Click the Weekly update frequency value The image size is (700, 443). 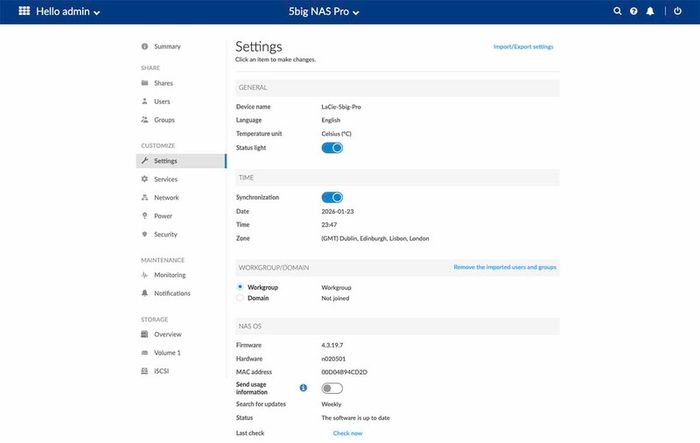point(331,404)
